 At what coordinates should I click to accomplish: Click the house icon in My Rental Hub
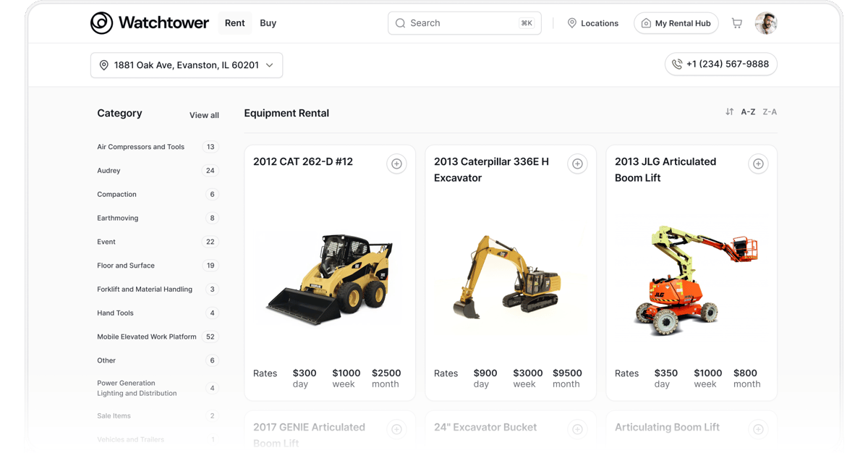click(x=646, y=23)
